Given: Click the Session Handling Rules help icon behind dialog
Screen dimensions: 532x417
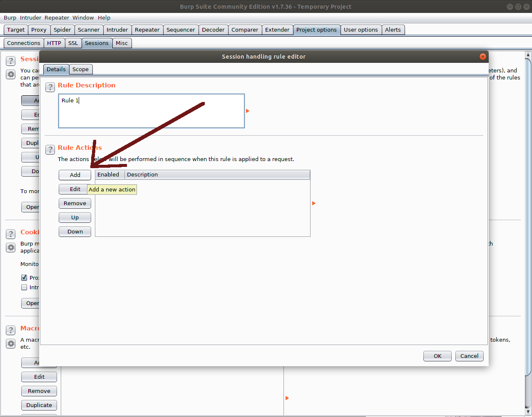Looking at the screenshot, I should (11, 61).
